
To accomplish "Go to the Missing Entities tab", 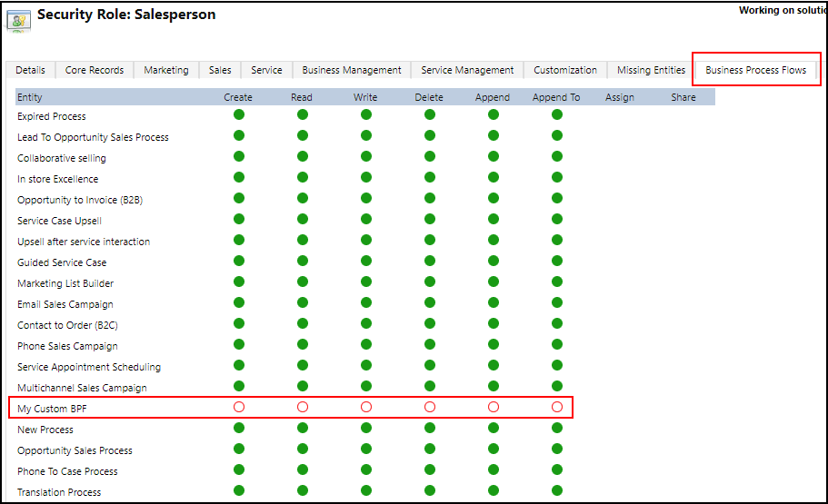I will (651, 70).
